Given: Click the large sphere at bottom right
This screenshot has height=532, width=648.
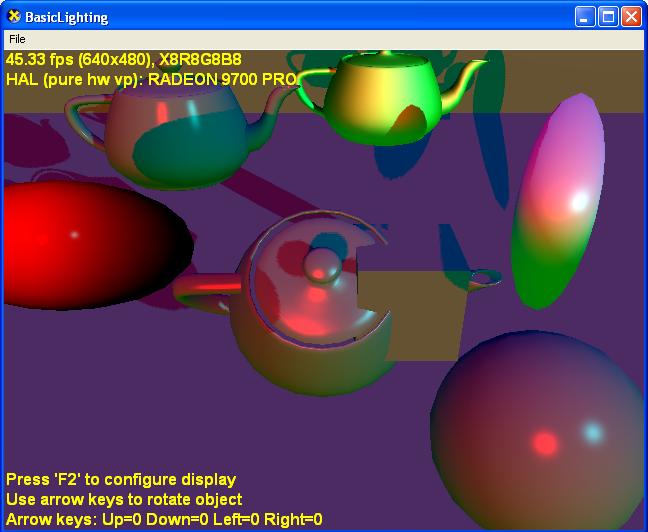Looking at the screenshot, I should [x=537, y=430].
